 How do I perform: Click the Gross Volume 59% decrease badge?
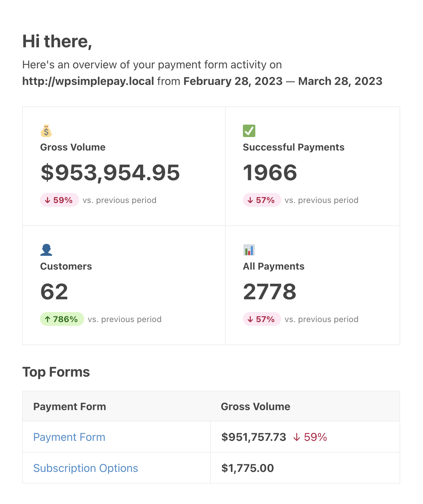tap(59, 200)
